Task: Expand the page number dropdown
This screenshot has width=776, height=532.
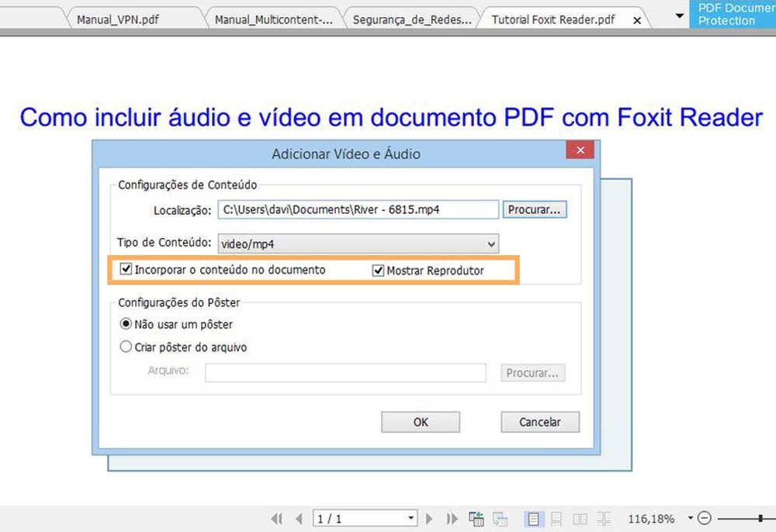Action: click(x=411, y=518)
